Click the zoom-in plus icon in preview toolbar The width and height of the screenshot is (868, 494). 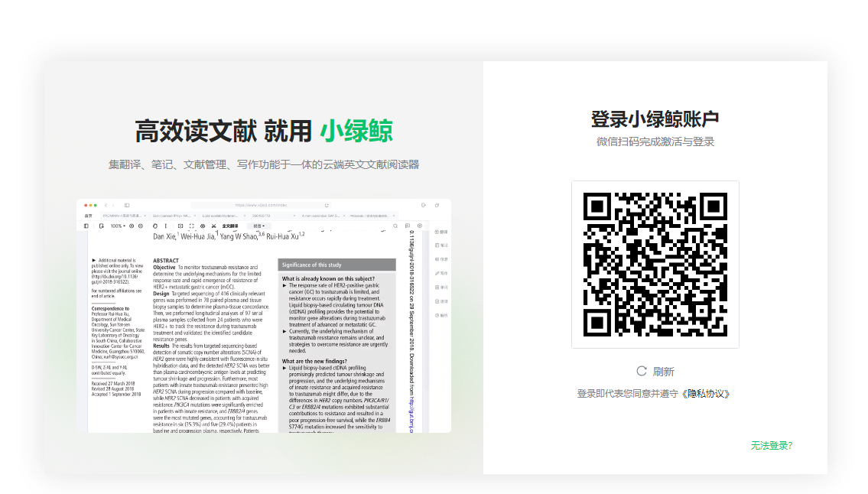[132, 226]
